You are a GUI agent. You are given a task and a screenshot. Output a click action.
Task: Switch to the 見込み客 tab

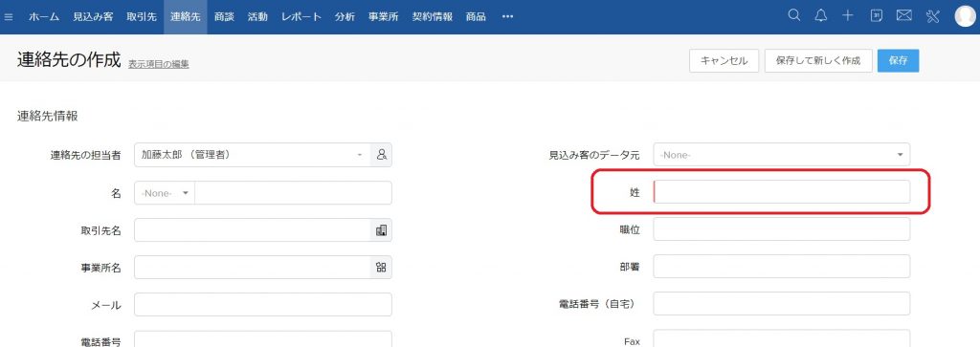(93, 17)
